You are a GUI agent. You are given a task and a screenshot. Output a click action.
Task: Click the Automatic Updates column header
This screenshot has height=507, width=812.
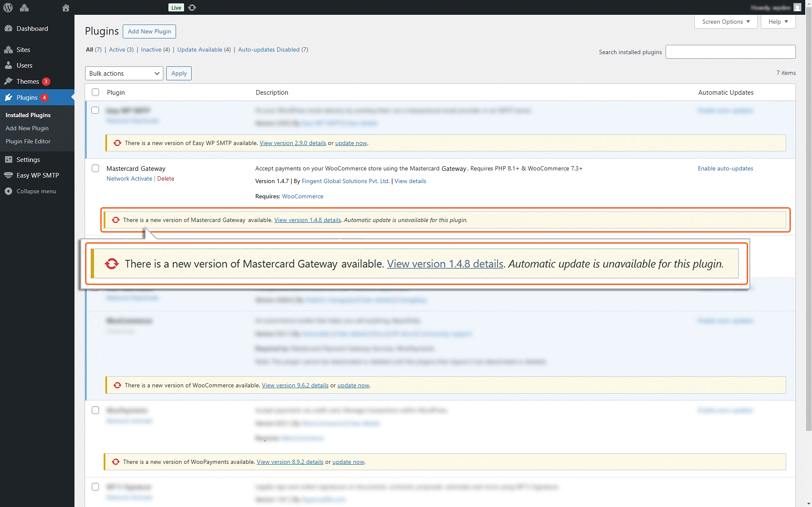click(726, 92)
